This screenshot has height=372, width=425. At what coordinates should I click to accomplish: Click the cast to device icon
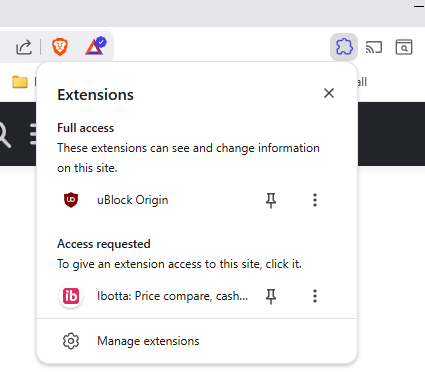point(374,47)
